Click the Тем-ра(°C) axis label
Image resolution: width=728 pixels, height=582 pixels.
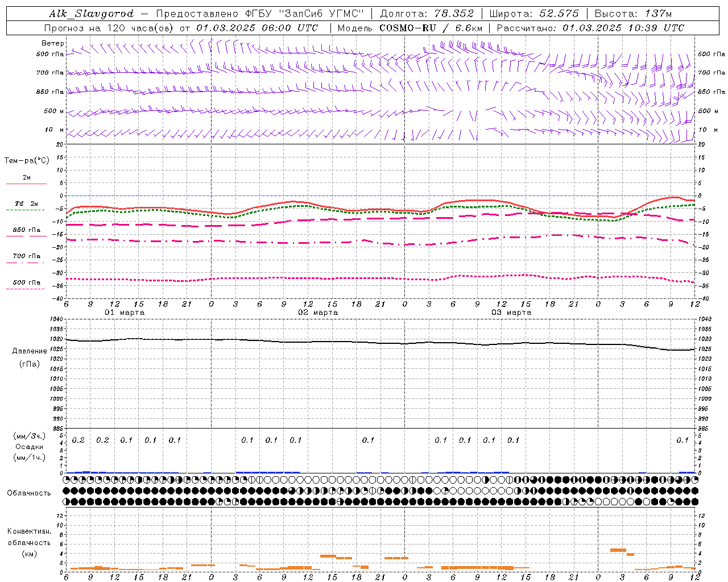pyautogui.click(x=27, y=161)
